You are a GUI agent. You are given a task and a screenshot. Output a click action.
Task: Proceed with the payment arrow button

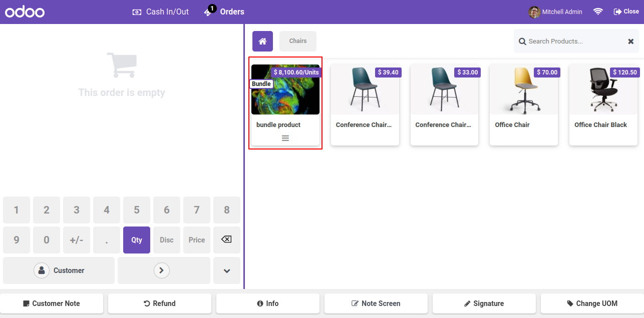[x=164, y=270]
